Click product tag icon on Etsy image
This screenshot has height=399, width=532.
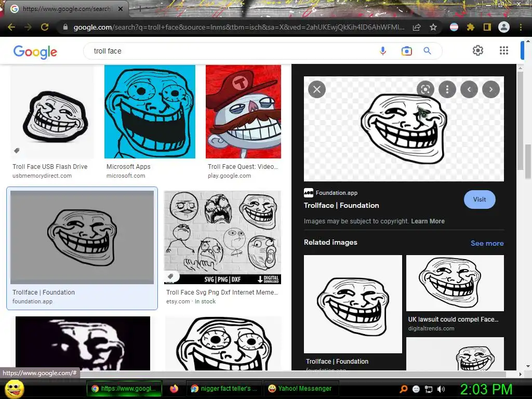pyautogui.click(x=170, y=276)
